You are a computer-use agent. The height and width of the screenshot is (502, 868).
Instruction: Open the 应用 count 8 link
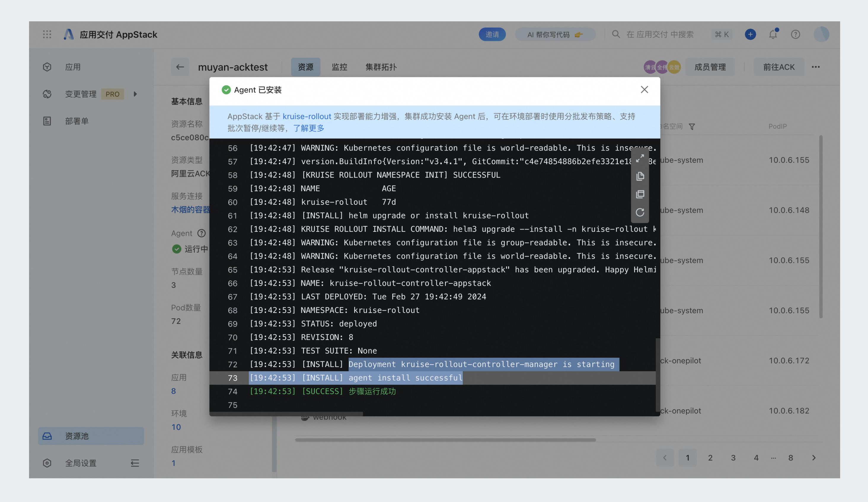click(174, 391)
